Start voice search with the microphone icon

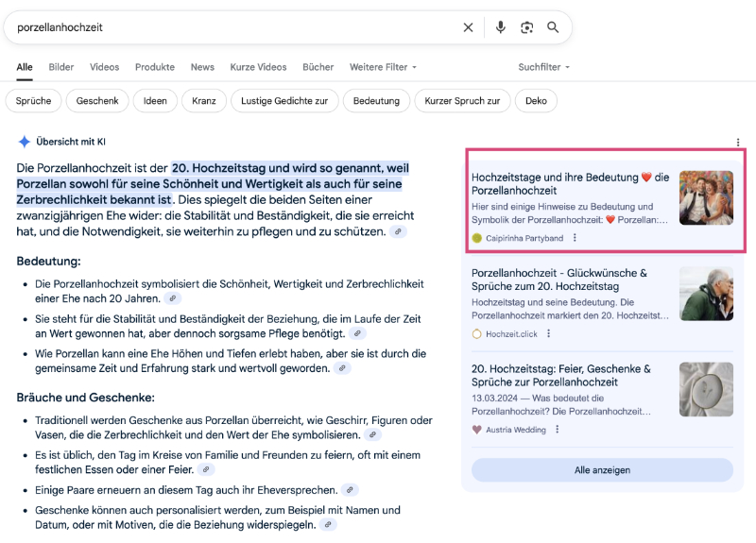point(501,27)
